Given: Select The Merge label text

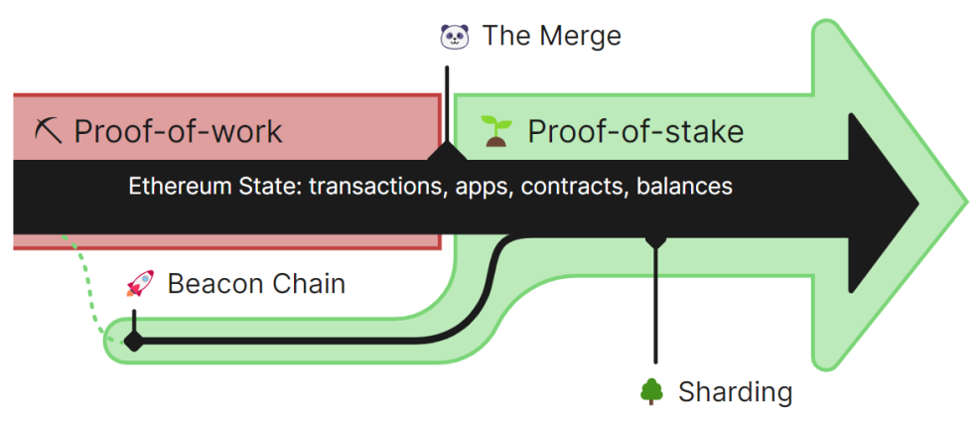Looking at the screenshot, I should (552, 36).
